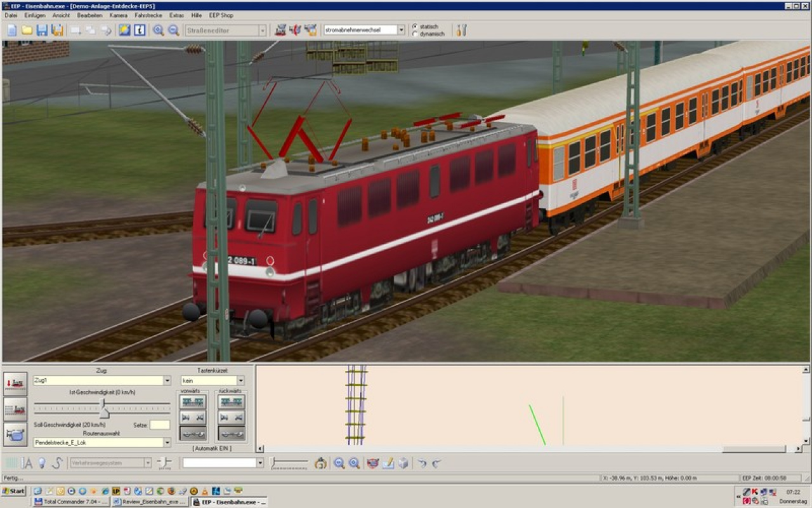This screenshot has width=812, height=508.
Task: Toggle the middle coupling button under 'rückwärts'
Action: tap(232, 417)
